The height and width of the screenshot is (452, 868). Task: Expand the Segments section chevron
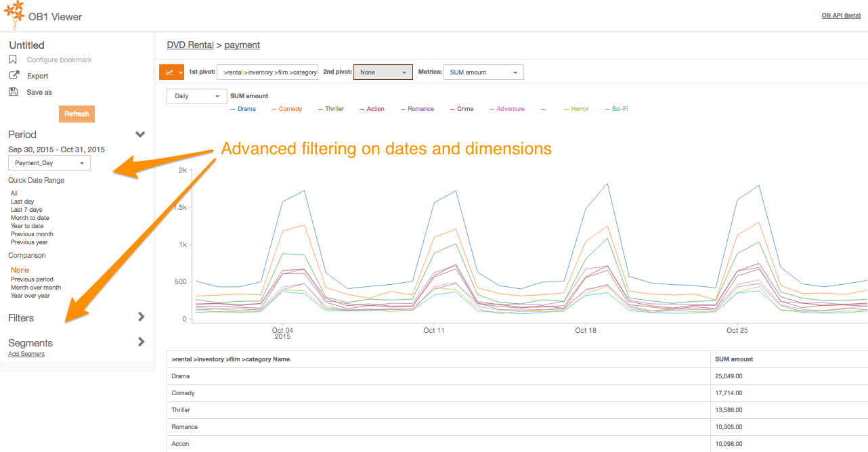click(x=141, y=342)
